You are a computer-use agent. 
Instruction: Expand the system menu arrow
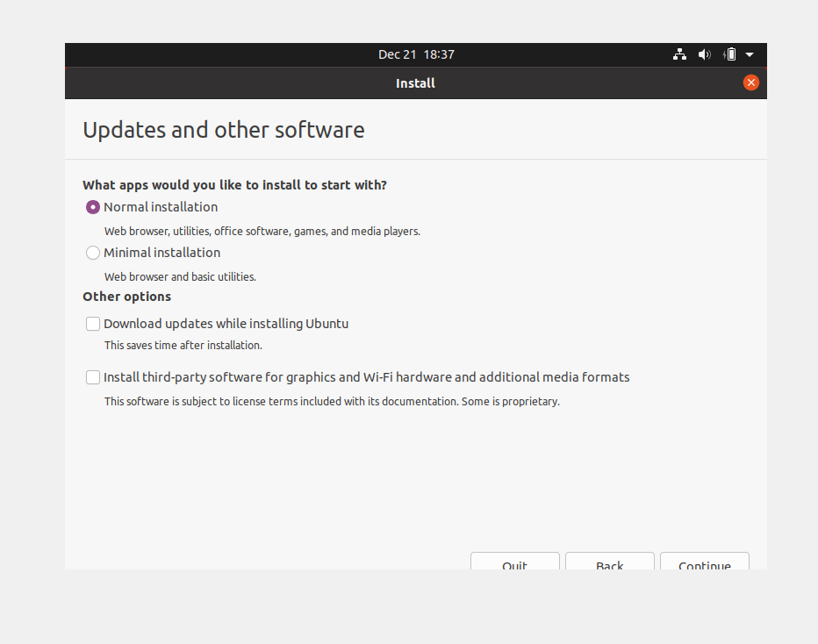pos(750,54)
